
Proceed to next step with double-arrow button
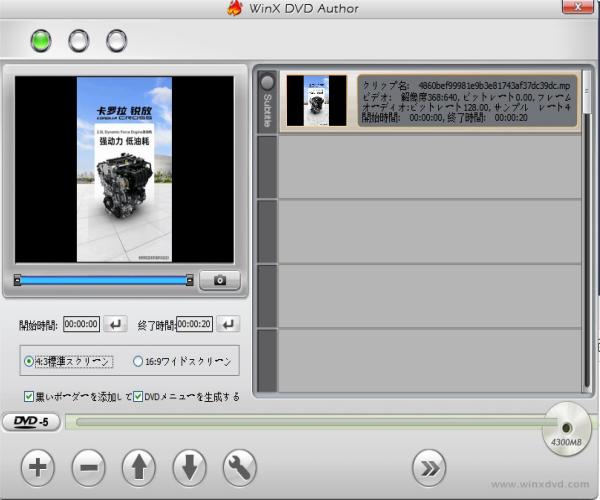point(429,468)
